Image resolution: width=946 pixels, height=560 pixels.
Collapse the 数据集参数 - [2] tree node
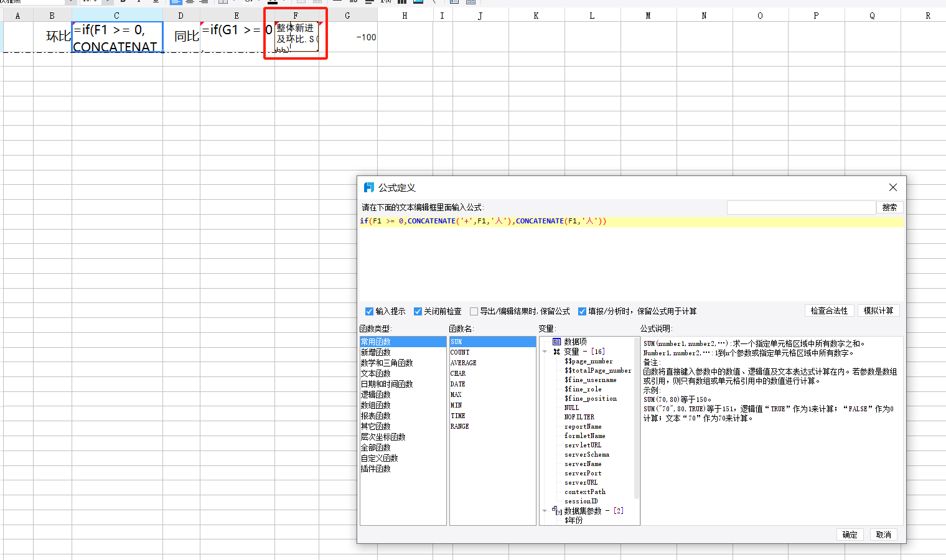click(x=545, y=511)
